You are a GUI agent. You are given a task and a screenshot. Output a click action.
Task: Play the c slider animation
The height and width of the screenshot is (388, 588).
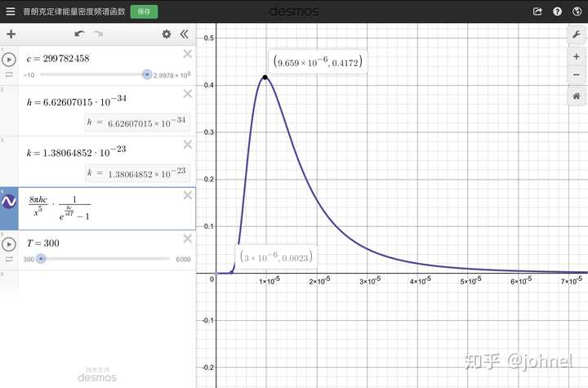click(x=9, y=60)
